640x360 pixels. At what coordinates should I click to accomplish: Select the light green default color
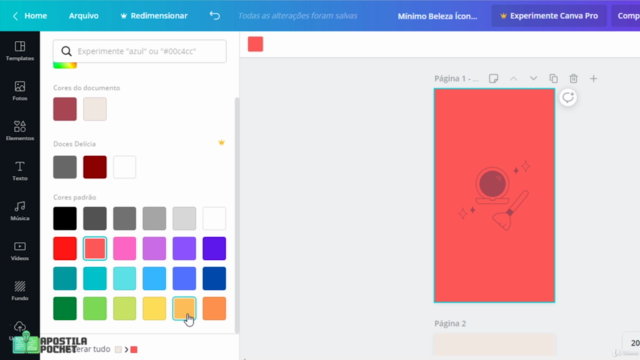tap(95, 308)
